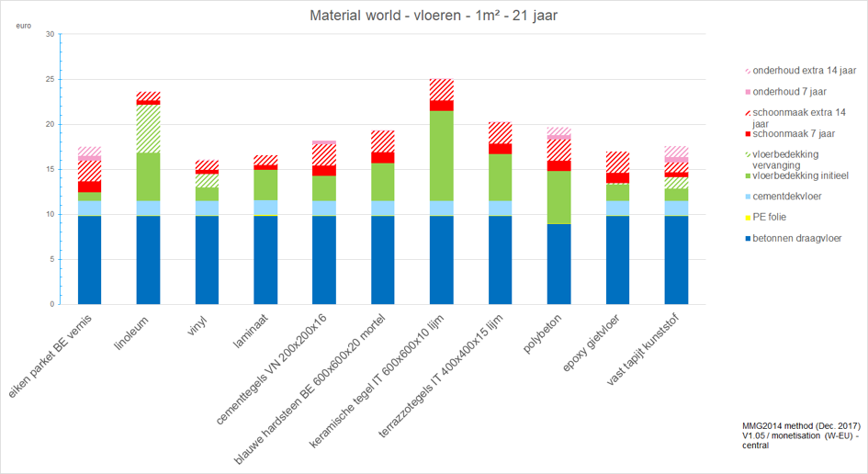
Task: Click legend label 'vloerbedekking vervanging'
Action: coord(785,160)
